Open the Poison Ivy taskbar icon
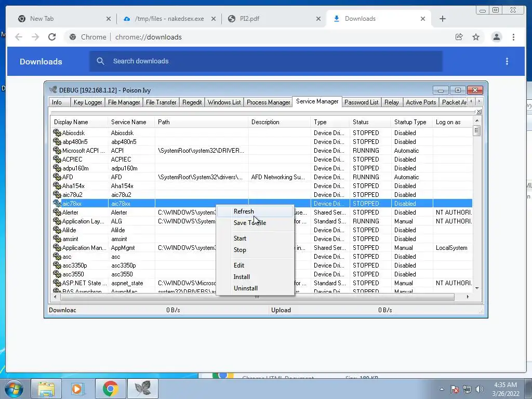 pyautogui.click(x=143, y=389)
